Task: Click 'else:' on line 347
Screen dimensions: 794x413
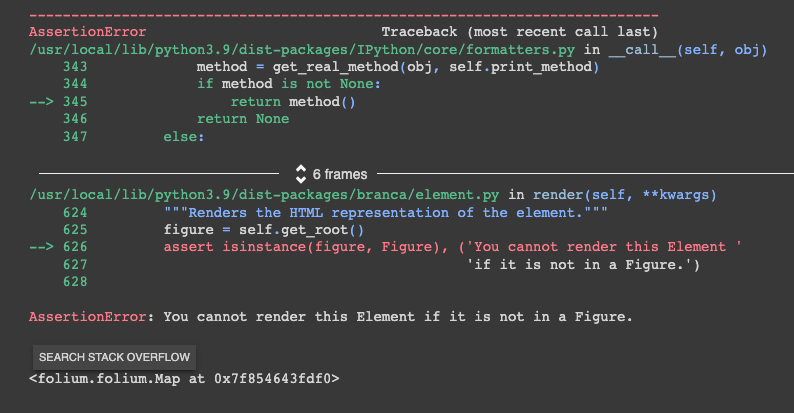Action: tap(184, 137)
